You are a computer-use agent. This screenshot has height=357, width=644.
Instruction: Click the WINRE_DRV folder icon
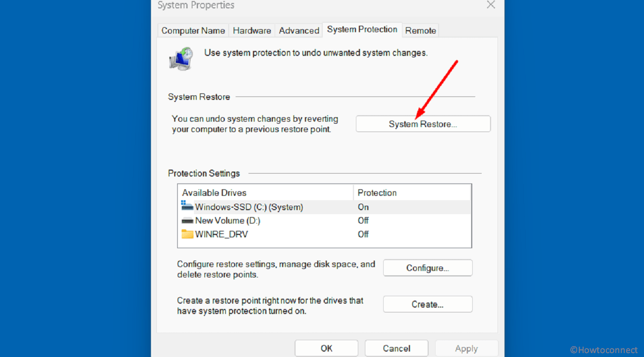coord(187,234)
